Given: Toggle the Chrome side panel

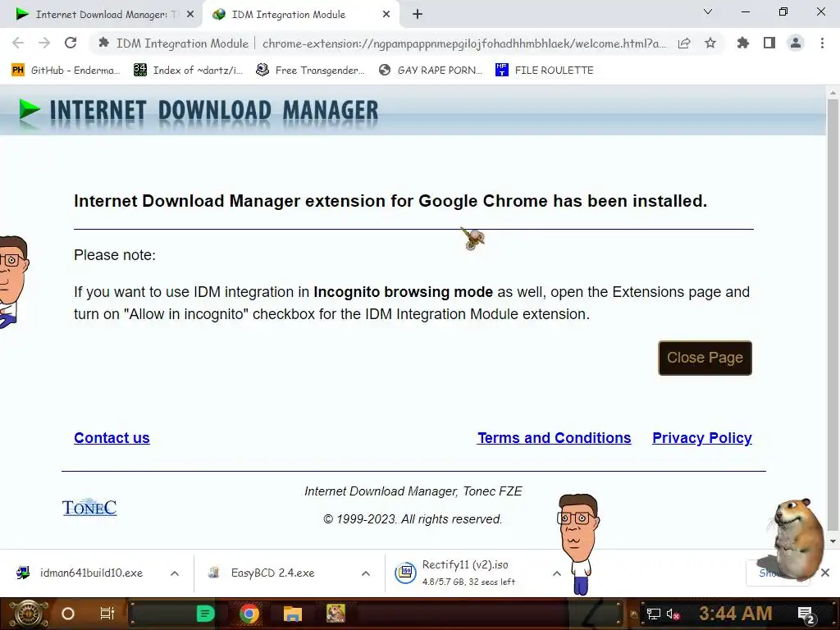Looking at the screenshot, I should [x=769, y=43].
